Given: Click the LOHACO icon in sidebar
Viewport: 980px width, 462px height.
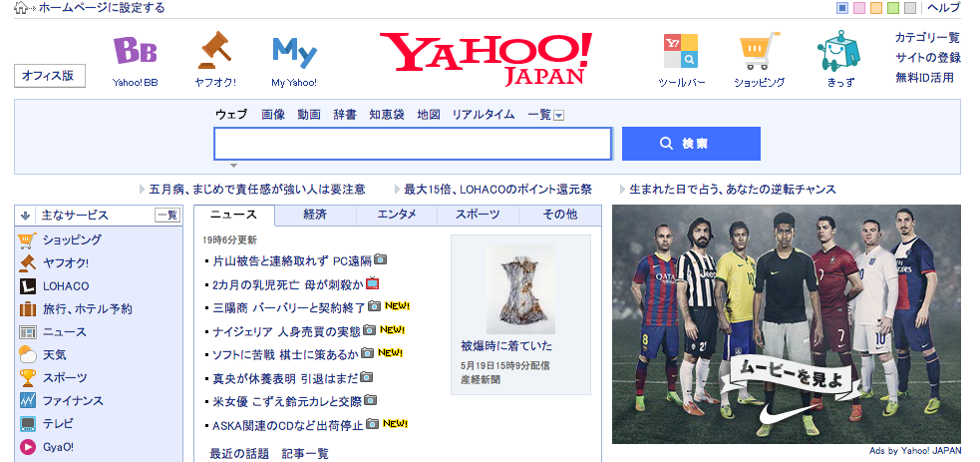Looking at the screenshot, I should [28, 286].
